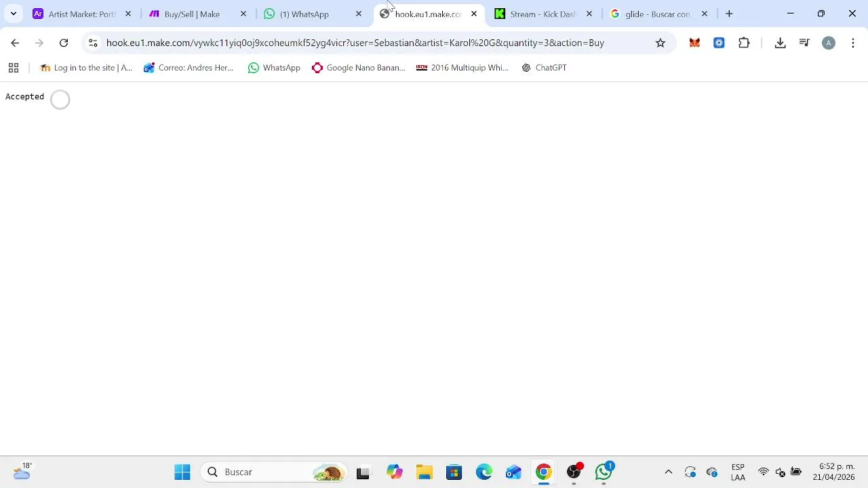868x488 pixels.
Task: Open the Extensions puzzle menu
Action: [744, 43]
